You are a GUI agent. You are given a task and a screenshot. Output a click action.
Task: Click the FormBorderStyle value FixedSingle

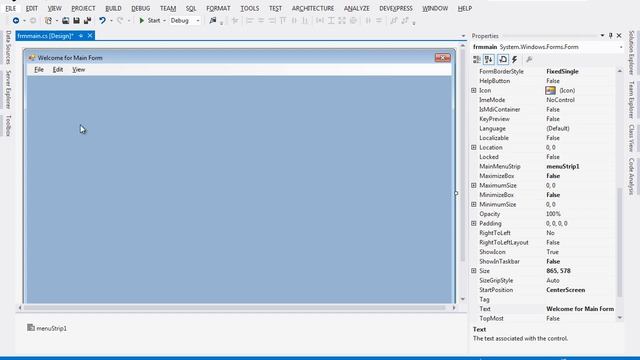tap(562, 71)
